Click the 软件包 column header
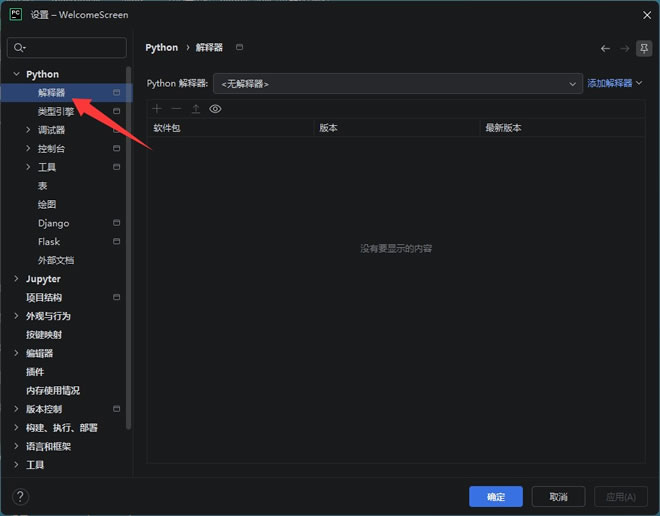 [231, 128]
